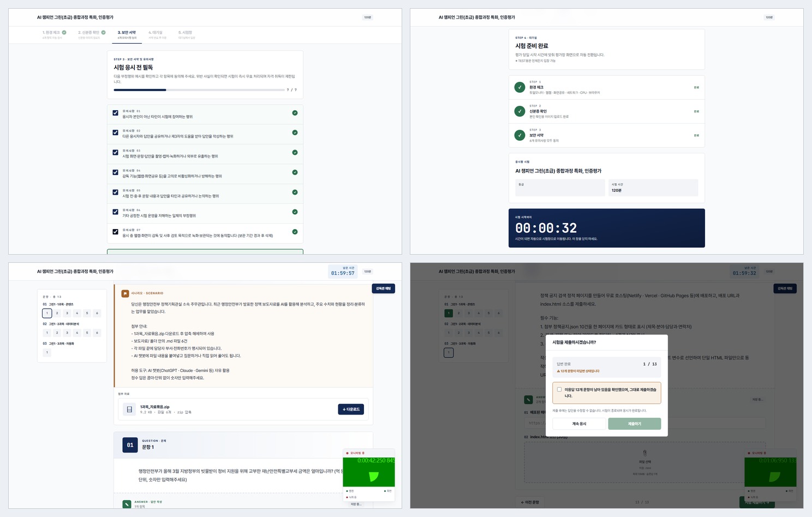Viewport: 812px width, 517px height.
Task: Go to the 5. 시험장 step tab
Action: tap(187, 34)
